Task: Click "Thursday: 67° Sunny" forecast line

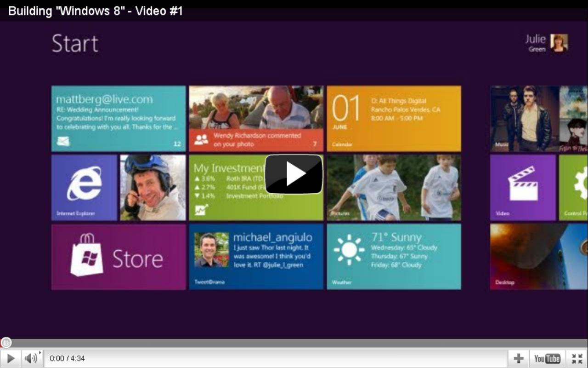Action: click(399, 256)
